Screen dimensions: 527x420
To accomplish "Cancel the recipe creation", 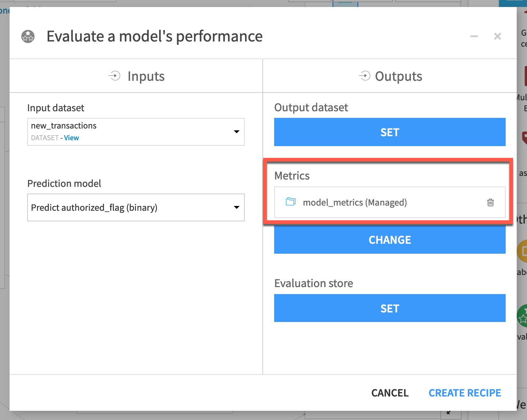I will tap(390, 393).
